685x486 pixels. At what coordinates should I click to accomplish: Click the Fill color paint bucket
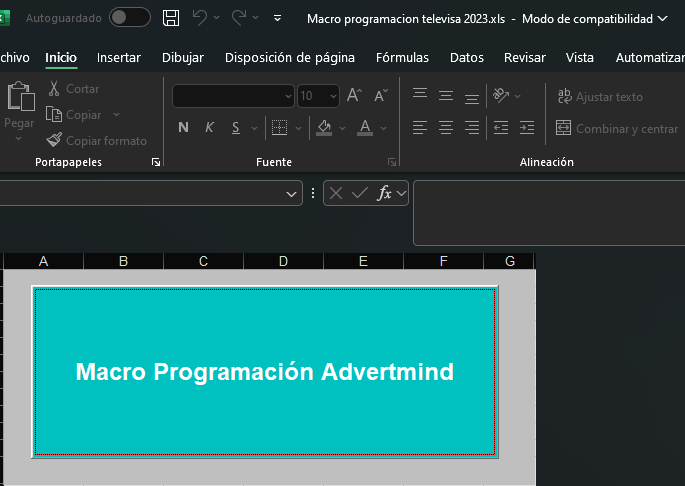[324, 128]
